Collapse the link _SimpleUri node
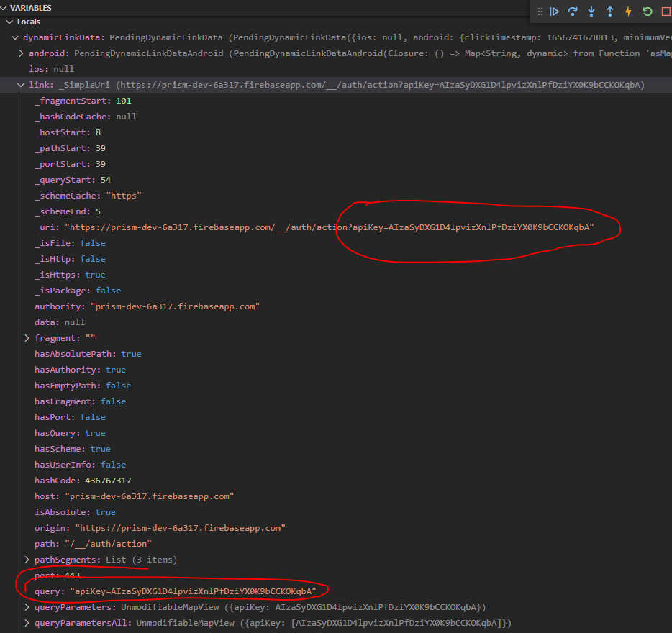The width and height of the screenshot is (672, 633). coord(21,85)
